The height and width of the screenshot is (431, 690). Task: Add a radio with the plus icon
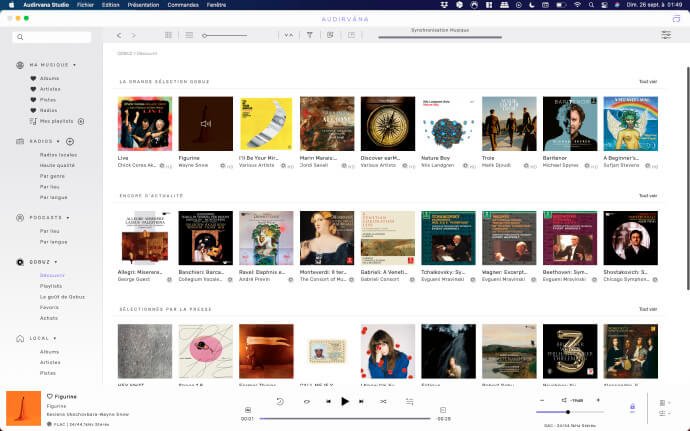[70, 141]
